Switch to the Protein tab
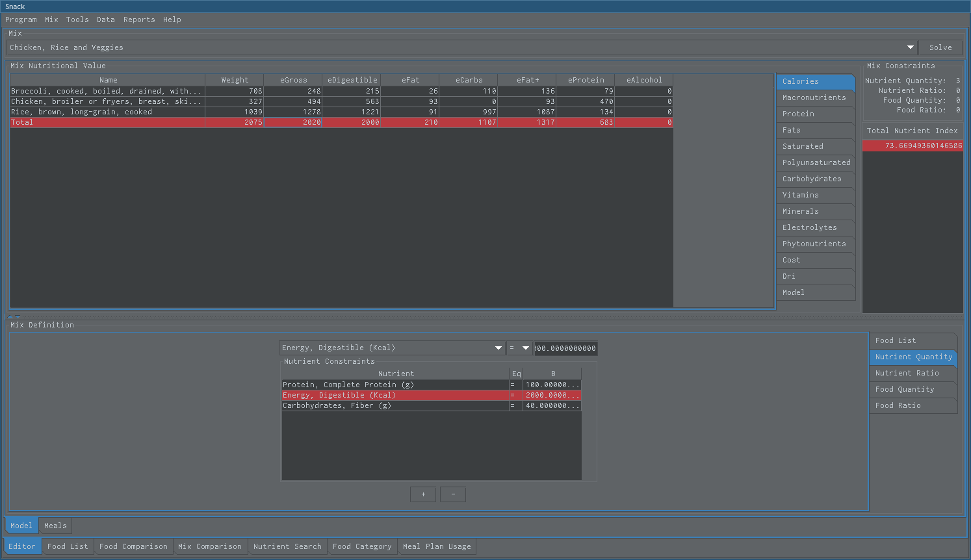This screenshot has height=560, width=971. 816,114
